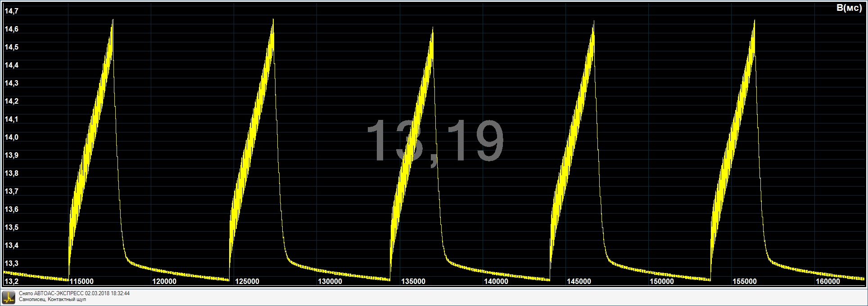The width and height of the screenshot is (868, 306).
Task: Select the 135000 time axis marker
Action: pyautogui.click(x=413, y=282)
